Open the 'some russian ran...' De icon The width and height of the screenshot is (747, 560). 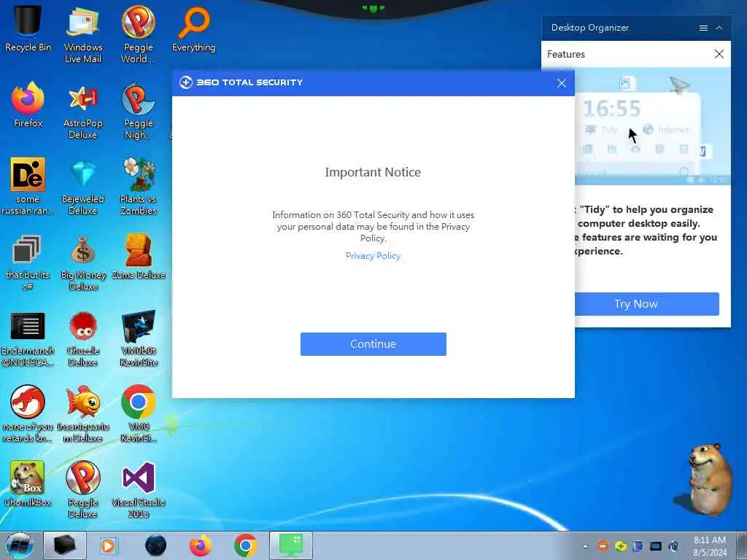pos(28,186)
